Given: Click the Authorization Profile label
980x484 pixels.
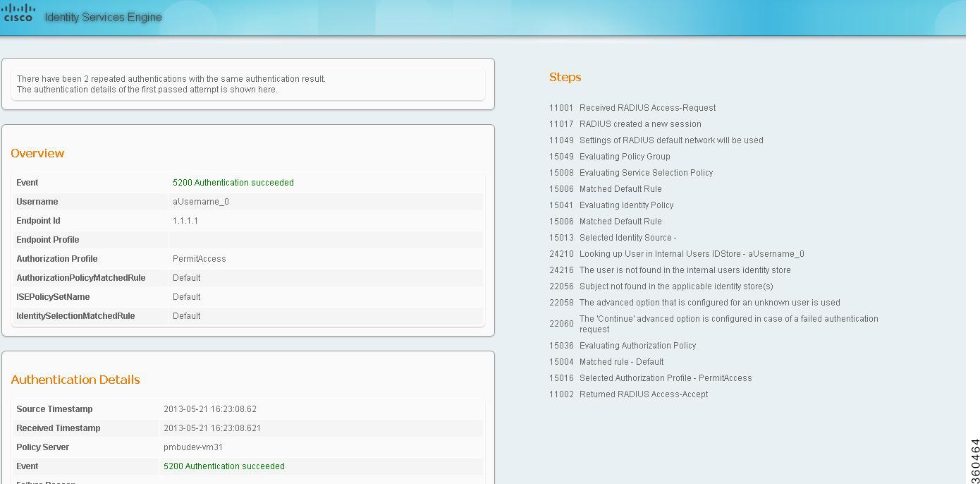Looking at the screenshot, I should [57, 259].
